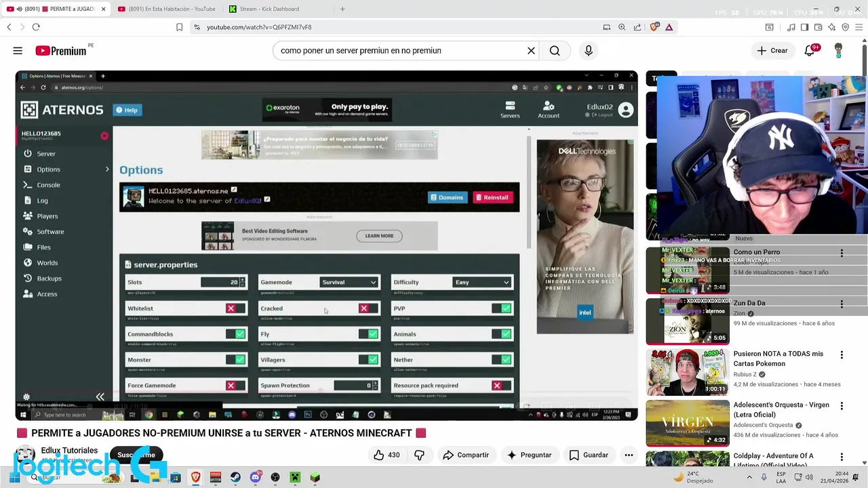Click the YouTube search magnifier button
Image resolution: width=868 pixels, height=488 pixels.
coord(555,51)
